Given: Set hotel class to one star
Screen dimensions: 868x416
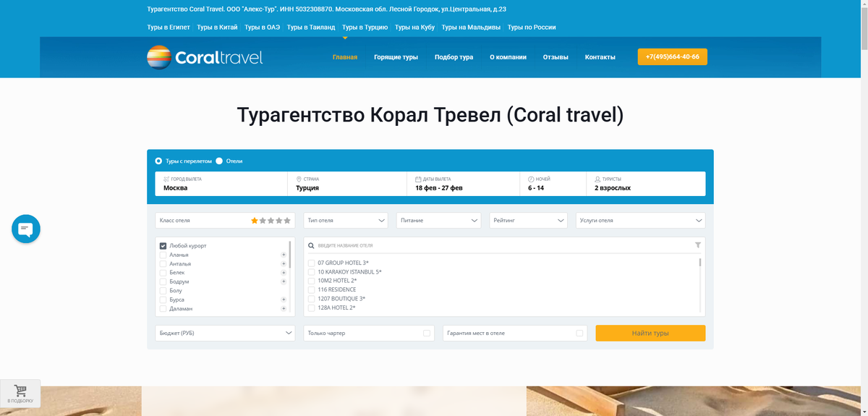Looking at the screenshot, I should (x=255, y=221).
